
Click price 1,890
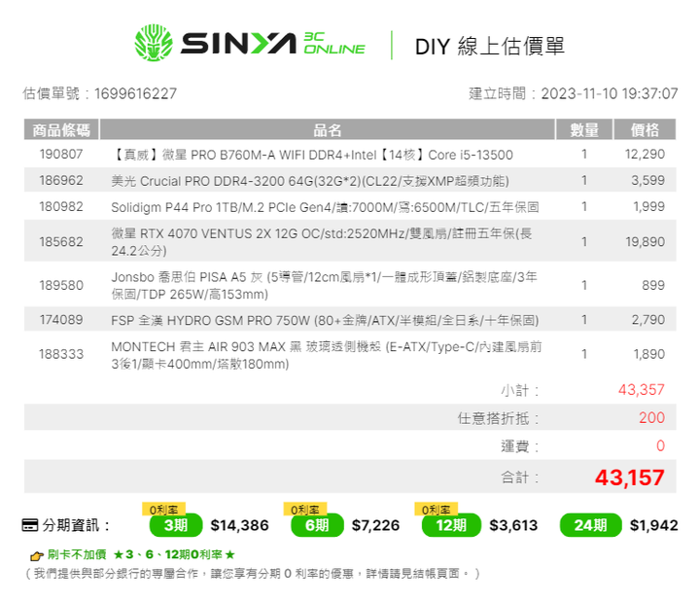pos(649,354)
